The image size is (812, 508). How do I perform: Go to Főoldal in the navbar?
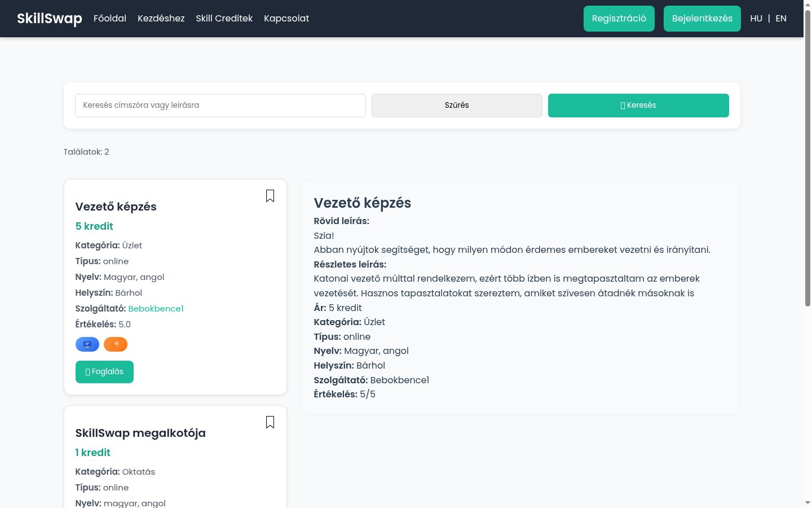[110, 19]
